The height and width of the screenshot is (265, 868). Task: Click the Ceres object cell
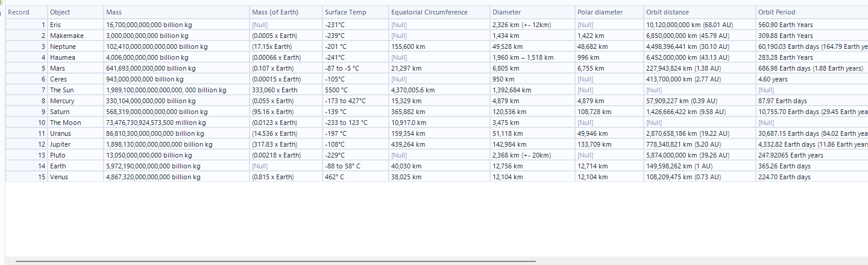(75, 79)
